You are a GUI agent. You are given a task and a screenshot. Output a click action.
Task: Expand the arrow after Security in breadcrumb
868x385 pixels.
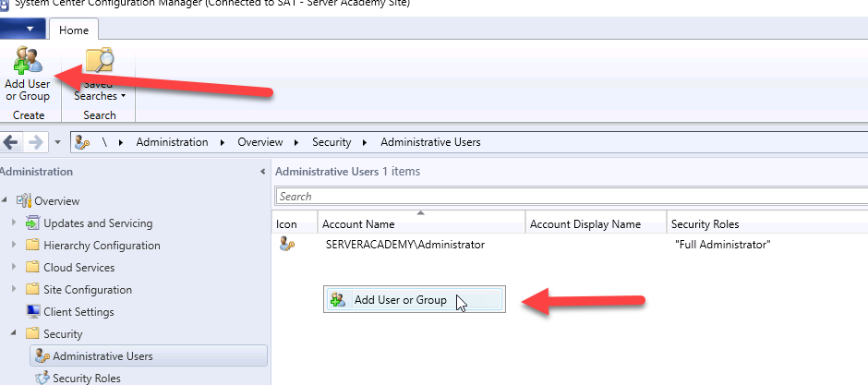pos(366,143)
